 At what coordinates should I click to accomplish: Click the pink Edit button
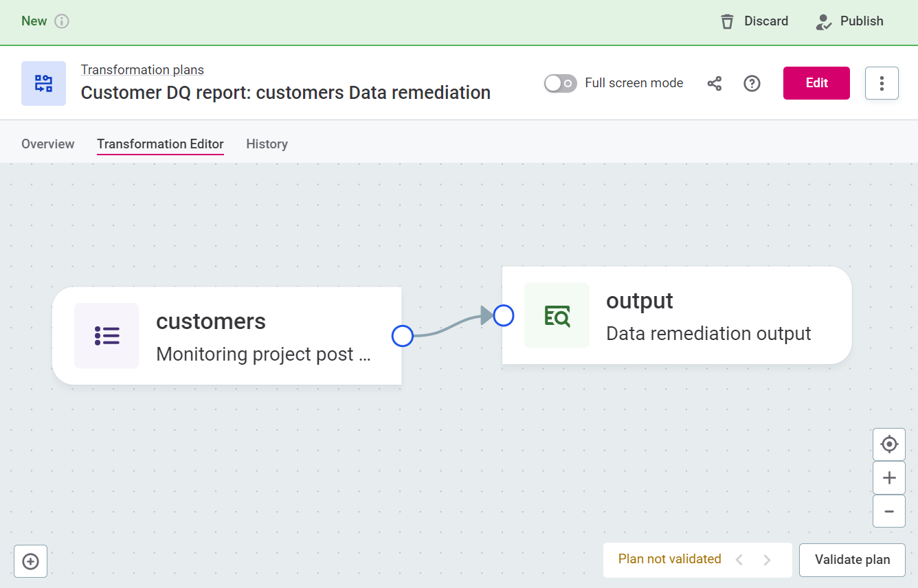[x=816, y=83]
